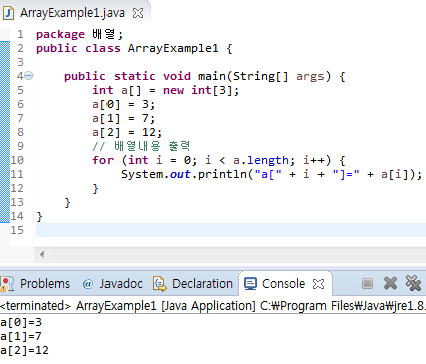Image resolution: width=426 pixels, height=364 pixels.
Task: Click 'new int[3];' on line 5
Action: coord(201,90)
